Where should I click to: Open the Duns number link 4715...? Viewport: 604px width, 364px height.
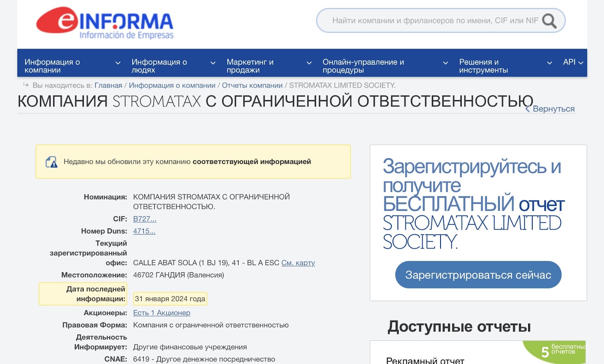click(x=144, y=231)
